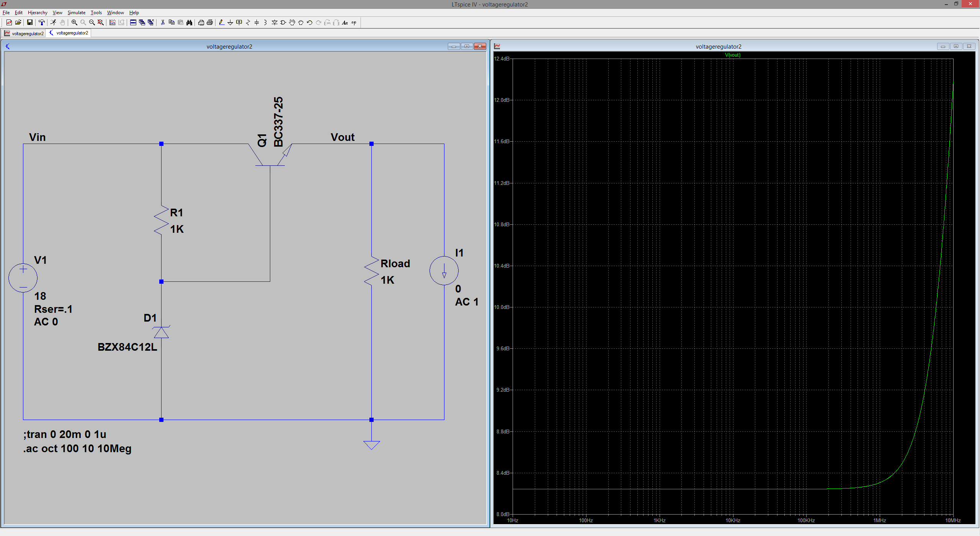
Task: Open a file with the folder icon
Action: click(18, 23)
